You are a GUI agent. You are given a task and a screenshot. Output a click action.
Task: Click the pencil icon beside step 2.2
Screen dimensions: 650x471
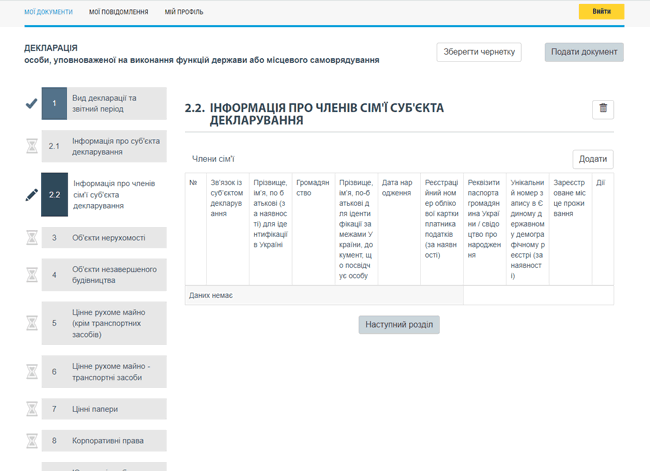point(31,195)
